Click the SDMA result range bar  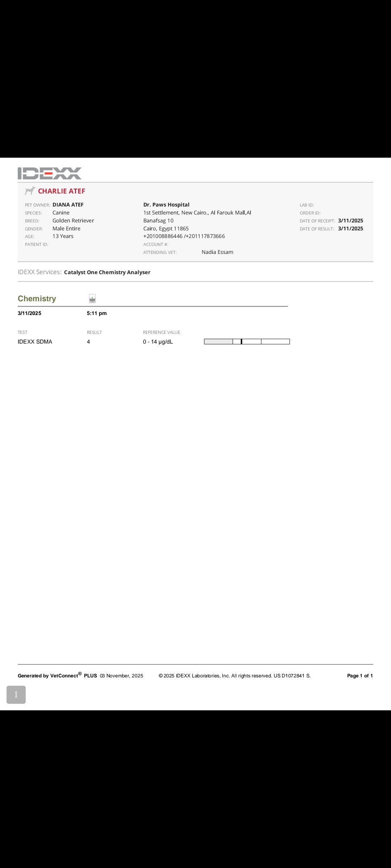pyautogui.click(x=247, y=341)
